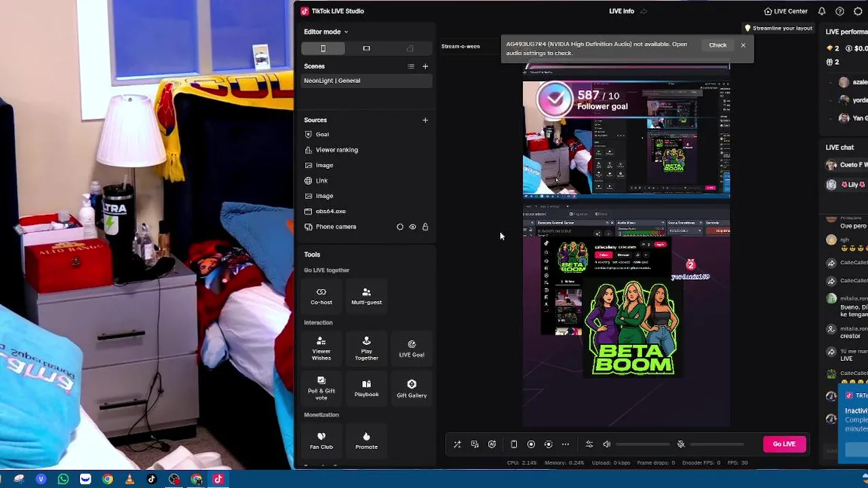The width and height of the screenshot is (868, 488).
Task: Open settings gear in top right
Action: 858,11
